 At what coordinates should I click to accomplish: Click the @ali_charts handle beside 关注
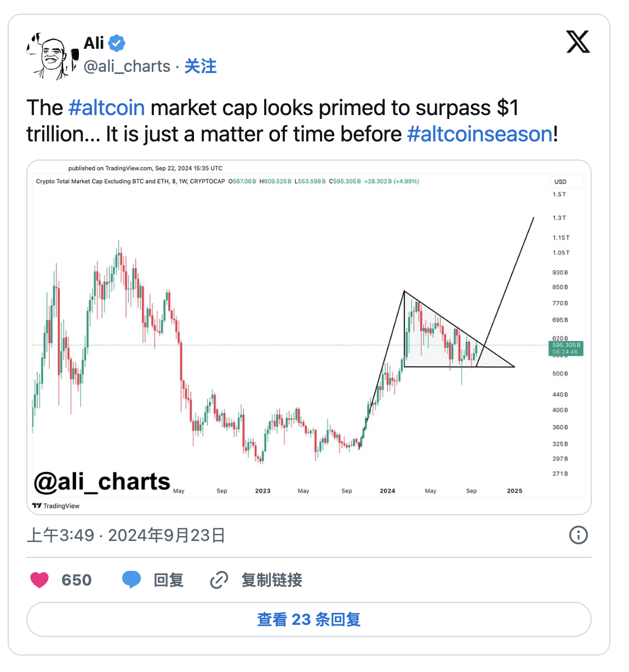127,66
